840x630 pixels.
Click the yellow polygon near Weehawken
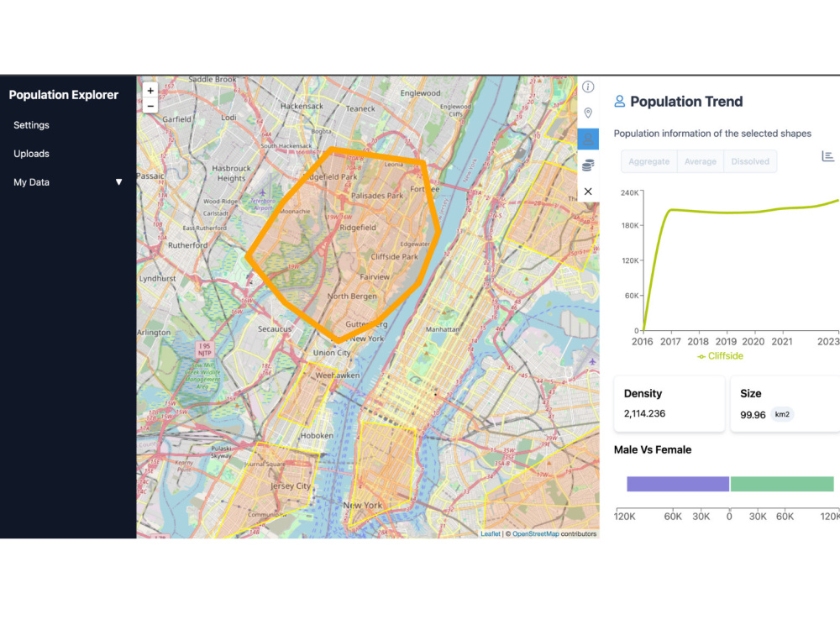coord(307,396)
